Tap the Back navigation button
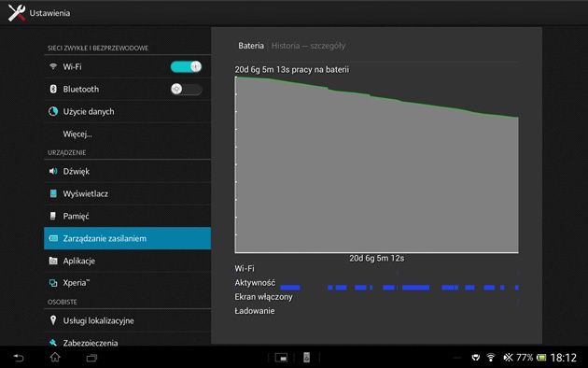The image size is (588, 368). click(x=19, y=358)
